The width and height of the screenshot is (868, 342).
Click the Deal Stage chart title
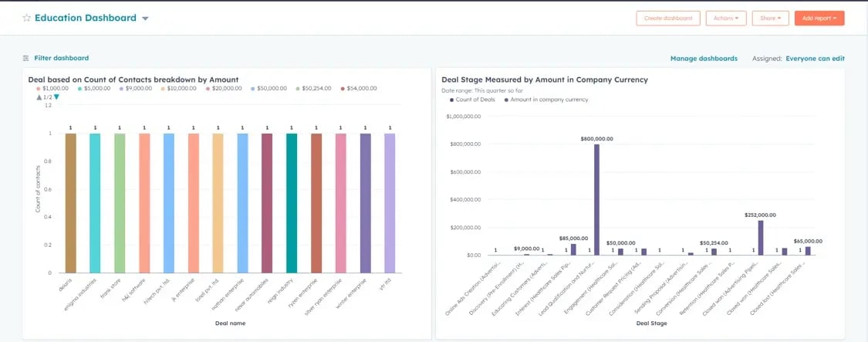pyautogui.click(x=545, y=80)
